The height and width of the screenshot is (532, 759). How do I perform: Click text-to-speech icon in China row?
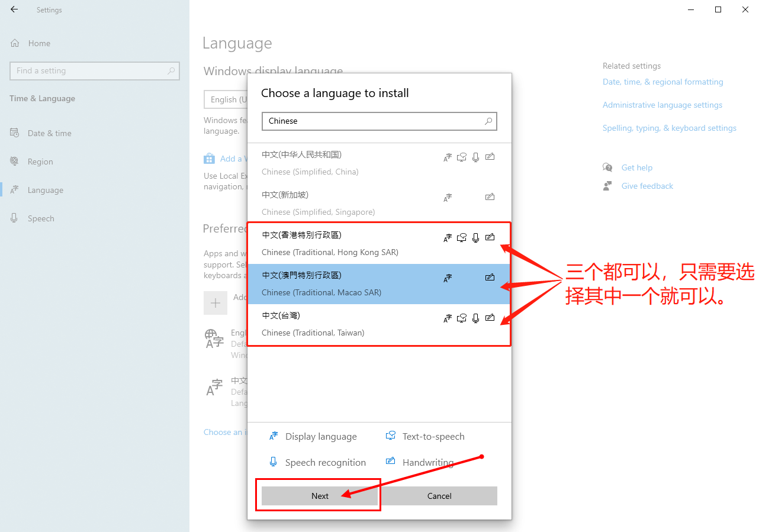coord(462,157)
